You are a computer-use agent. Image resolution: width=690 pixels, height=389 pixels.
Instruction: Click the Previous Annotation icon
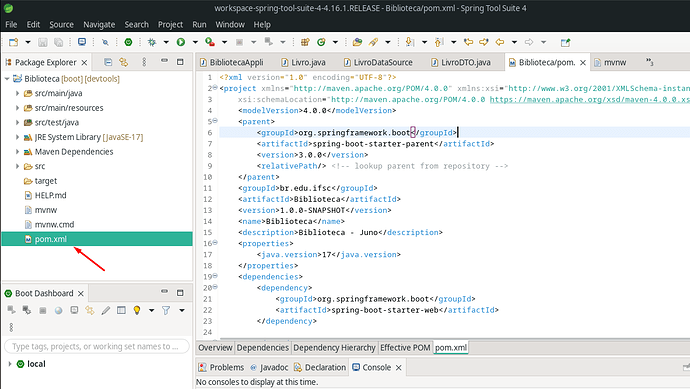[439, 42]
